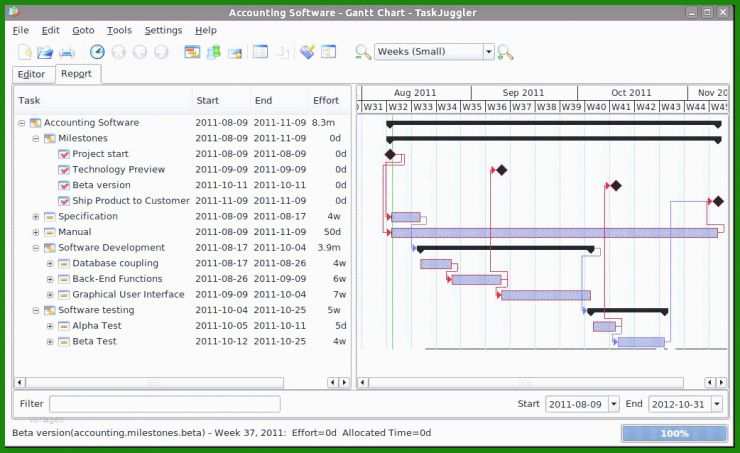The image size is (740, 453).
Task: Collapse the Software testing node
Action: [36, 310]
